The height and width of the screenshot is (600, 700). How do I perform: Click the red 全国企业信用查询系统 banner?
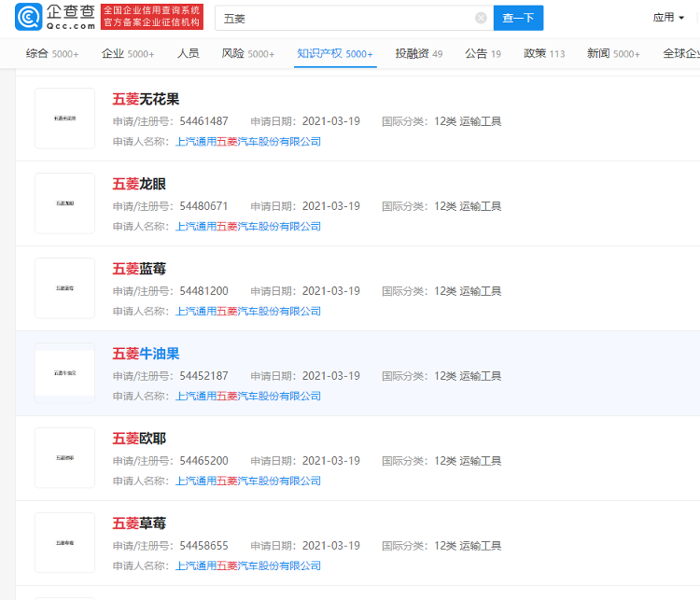coord(152,17)
